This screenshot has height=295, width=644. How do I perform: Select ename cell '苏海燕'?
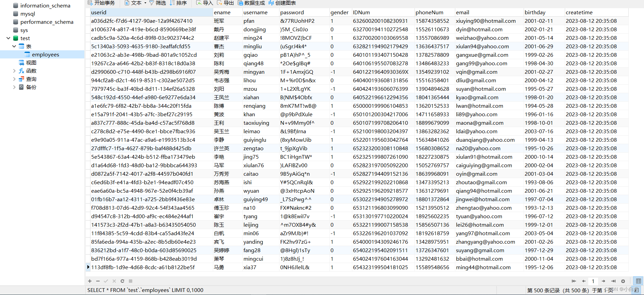pyautogui.click(x=227, y=182)
